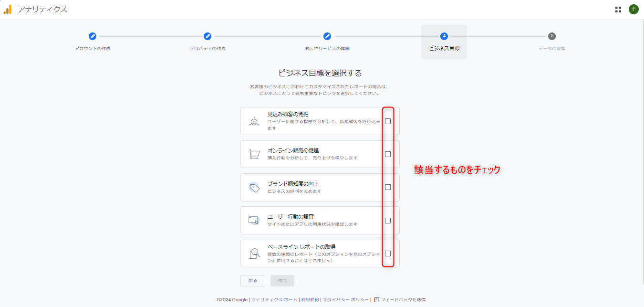Open the green account avatar
Screen dimensions: 644x307
634,10
